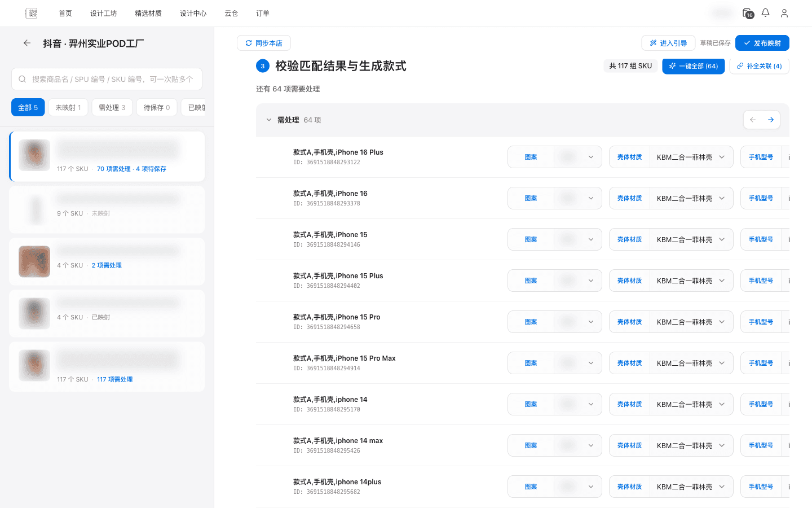Open the product card with 70 项需处理
This screenshot has width=812, height=508.
[107, 156]
